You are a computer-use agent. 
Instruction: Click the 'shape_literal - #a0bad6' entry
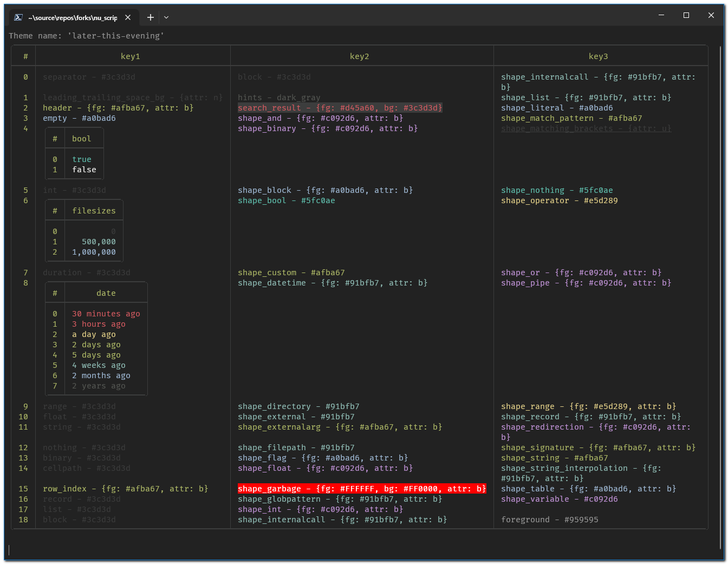coord(557,108)
